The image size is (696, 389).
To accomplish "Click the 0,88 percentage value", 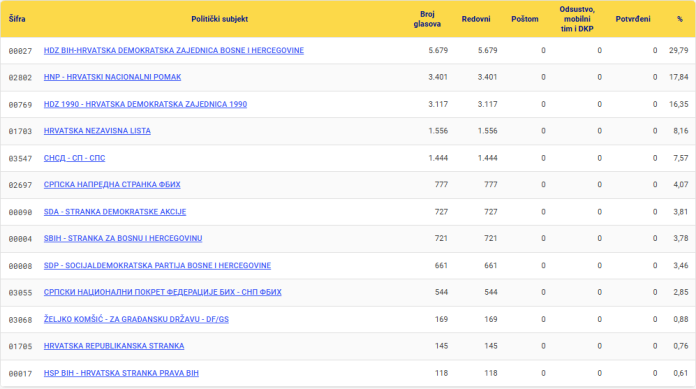I will pyautogui.click(x=681, y=319).
